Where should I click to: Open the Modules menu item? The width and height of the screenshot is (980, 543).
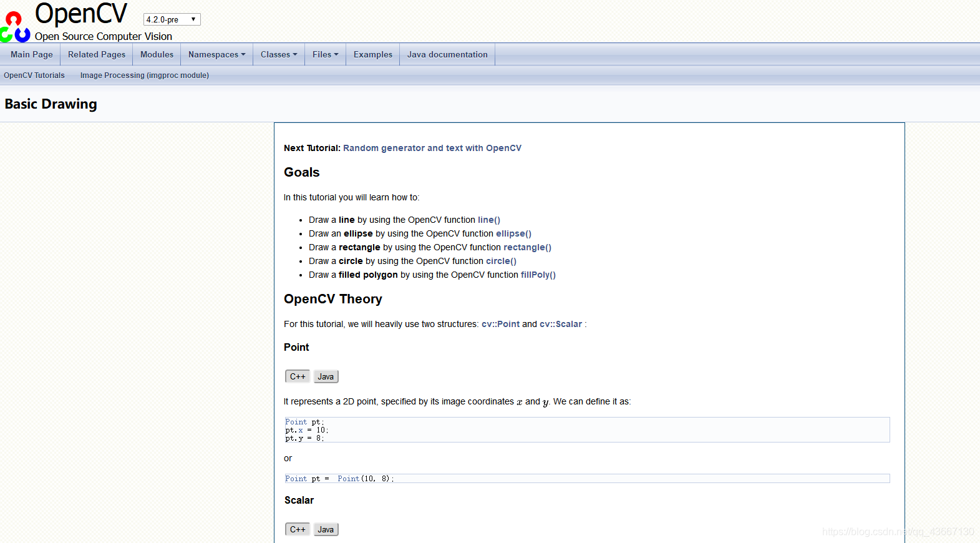coord(157,54)
